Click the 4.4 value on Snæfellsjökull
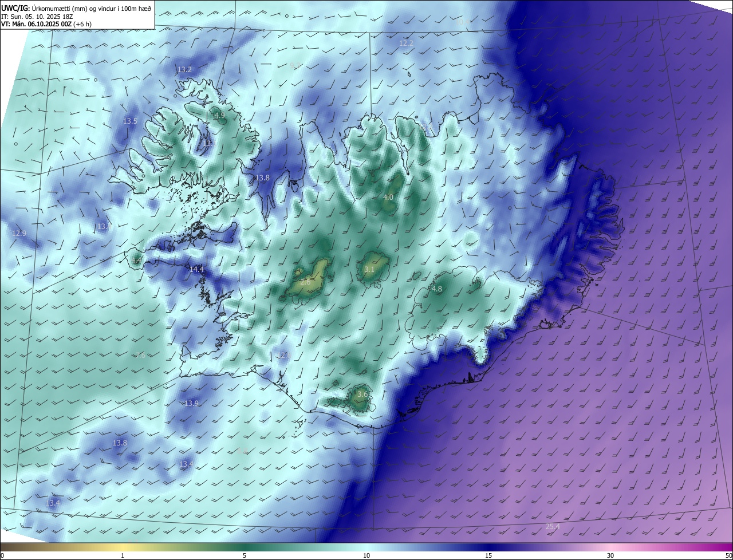733x560 pixels. [x=137, y=261]
